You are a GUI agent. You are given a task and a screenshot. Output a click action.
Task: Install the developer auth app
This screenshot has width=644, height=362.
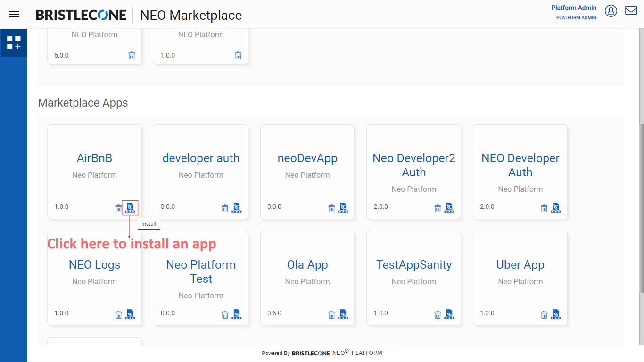click(236, 207)
